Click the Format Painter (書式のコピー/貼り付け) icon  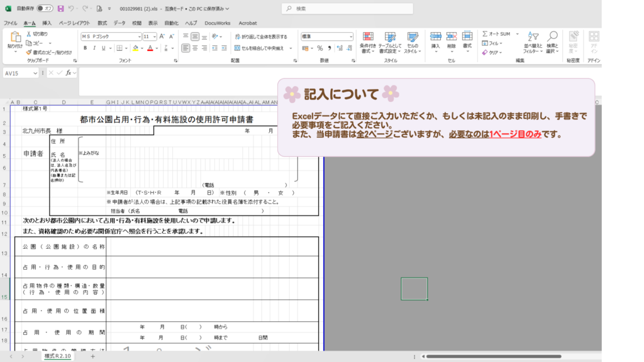click(x=28, y=53)
